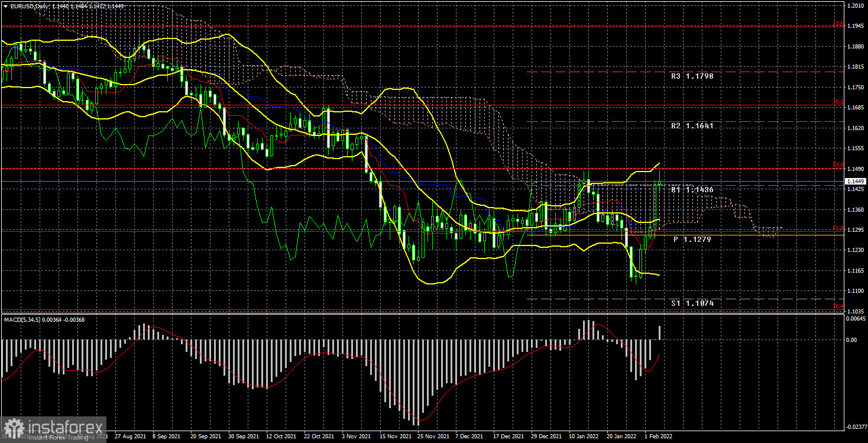Click the 76.4 Fibonacci level label
The height and width of the screenshot is (443, 868).
tap(837, 306)
